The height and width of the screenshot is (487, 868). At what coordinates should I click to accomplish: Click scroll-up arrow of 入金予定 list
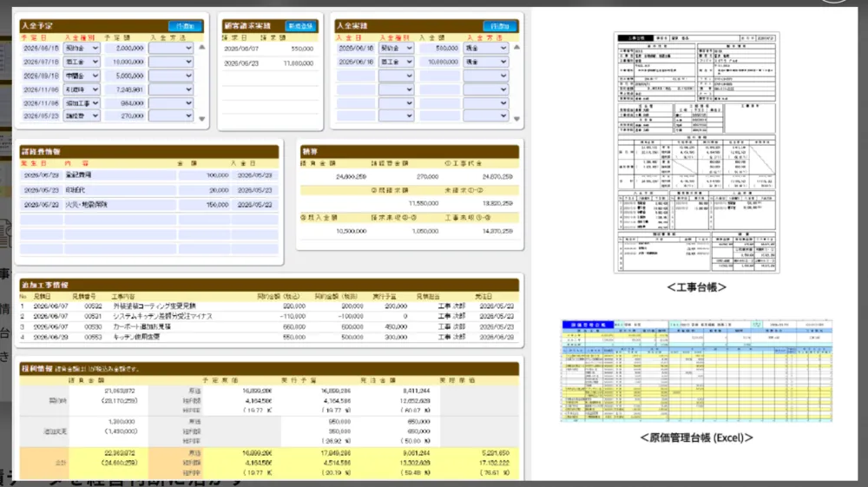[202, 48]
